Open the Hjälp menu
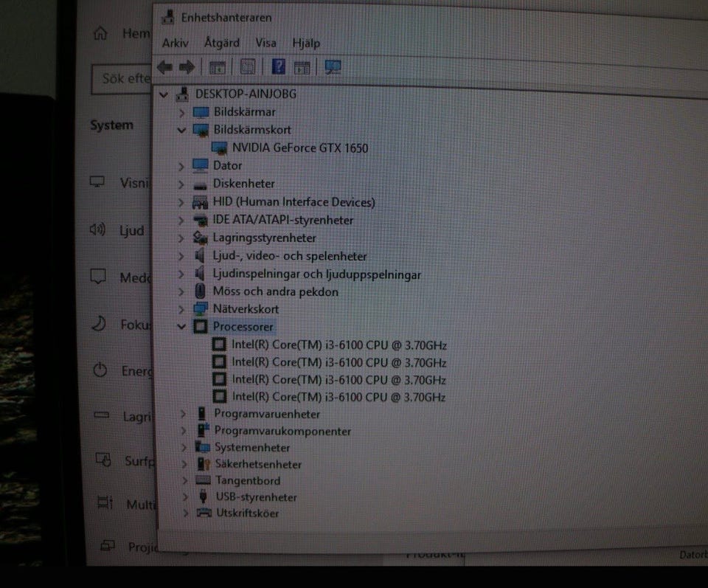The image size is (708, 588). click(306, 44)
